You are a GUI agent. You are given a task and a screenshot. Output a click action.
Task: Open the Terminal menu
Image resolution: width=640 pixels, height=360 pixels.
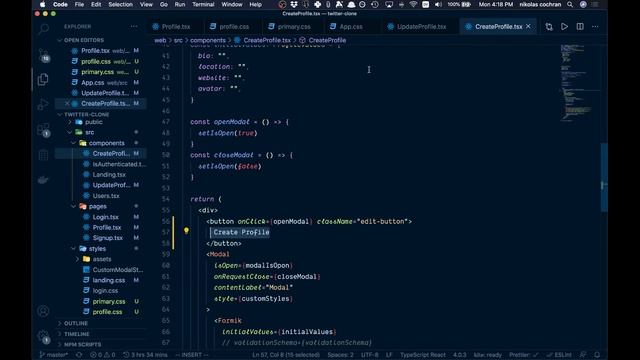[x=203, y=4]
